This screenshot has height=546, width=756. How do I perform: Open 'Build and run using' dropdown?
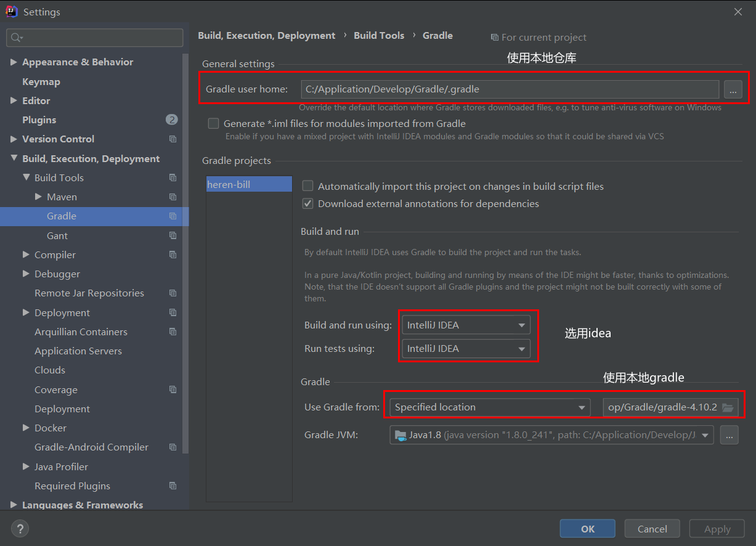(x=466, y=325)
